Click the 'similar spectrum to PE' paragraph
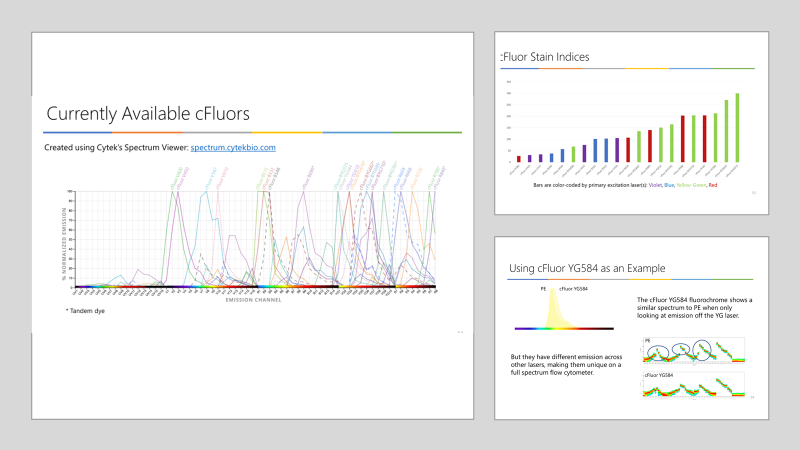800x450 pixels. (x=695, y=308)
